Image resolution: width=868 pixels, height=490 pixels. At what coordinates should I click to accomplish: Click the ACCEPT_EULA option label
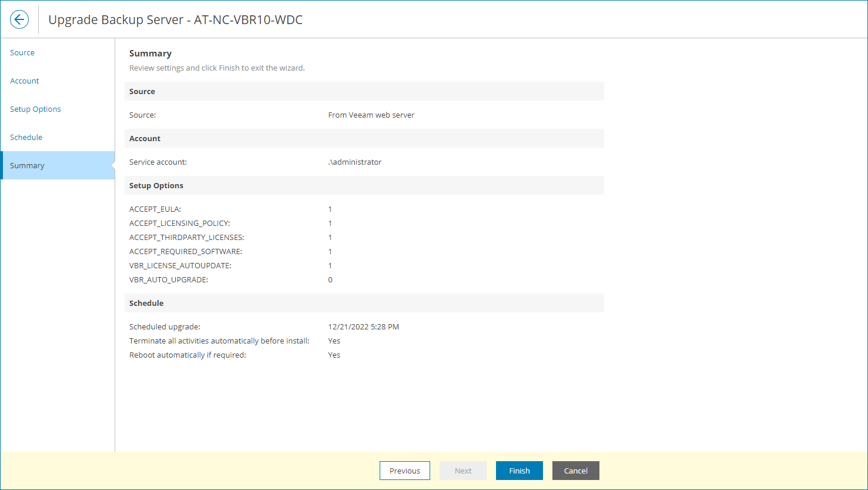155,209
